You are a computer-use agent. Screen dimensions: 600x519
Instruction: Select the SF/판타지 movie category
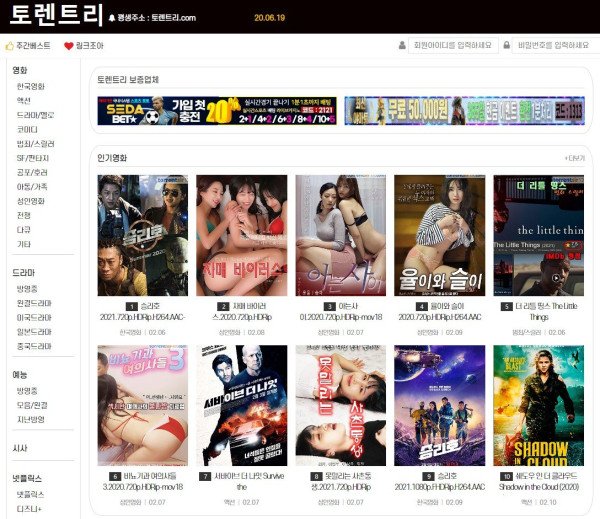pyautogui.click(x=33, y=157)
